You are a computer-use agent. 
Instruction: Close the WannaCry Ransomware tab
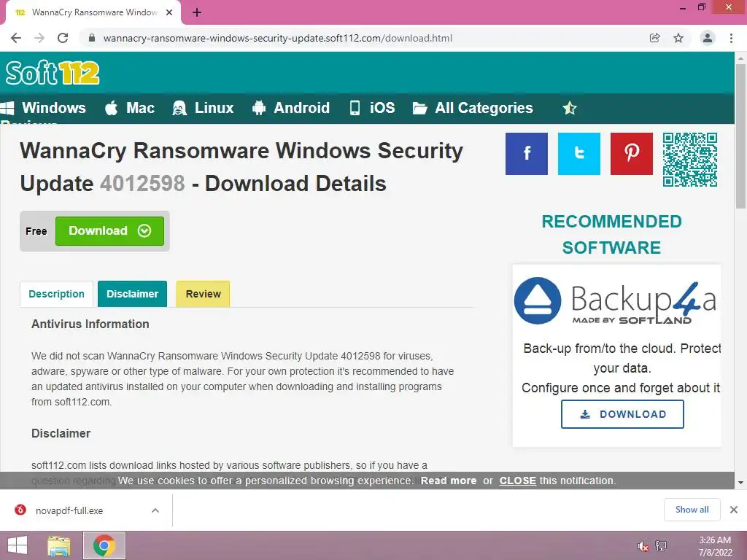point(169,13)
